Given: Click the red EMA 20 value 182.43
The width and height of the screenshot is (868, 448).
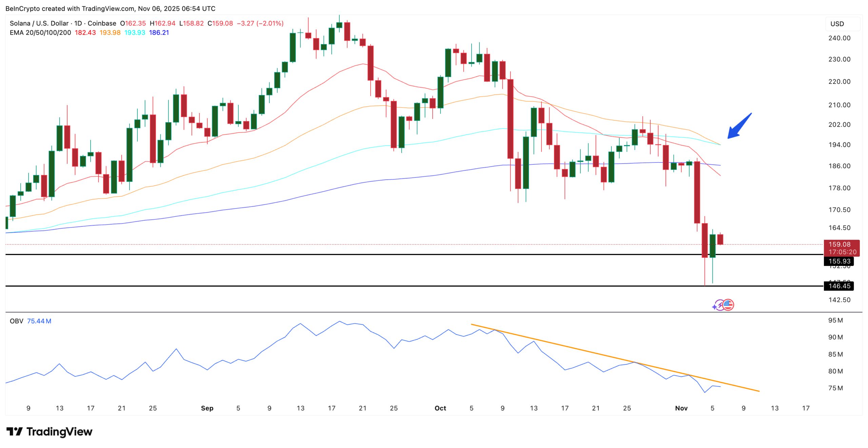Looking at the screenshot, I should 85,33.
